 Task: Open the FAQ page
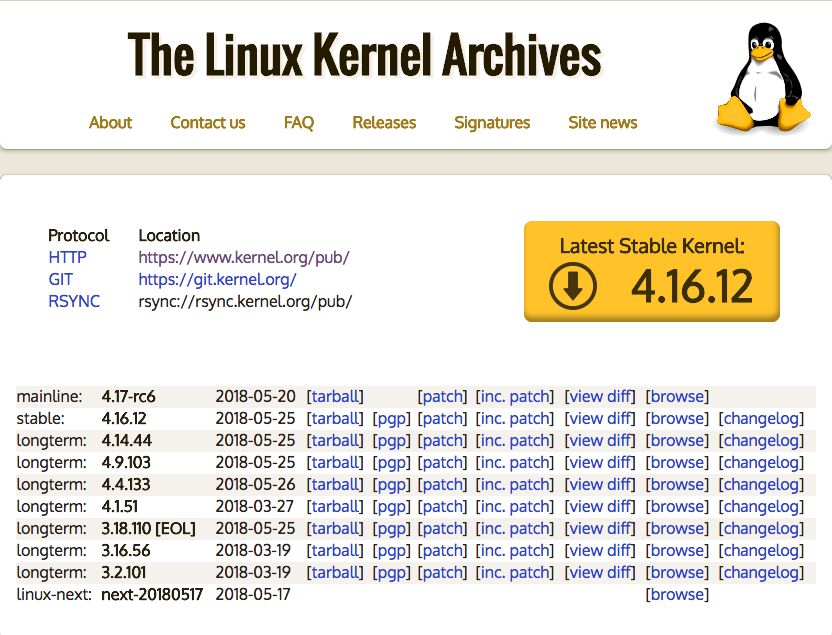click(298, 122)
